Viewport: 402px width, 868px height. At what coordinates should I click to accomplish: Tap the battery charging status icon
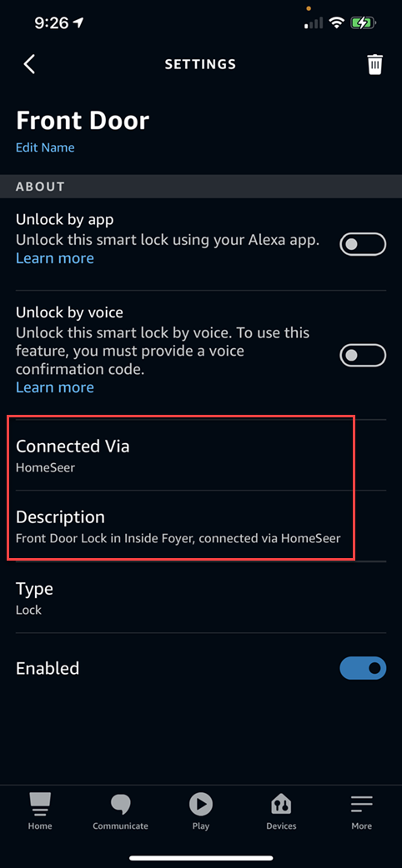(x=363, y=23)
